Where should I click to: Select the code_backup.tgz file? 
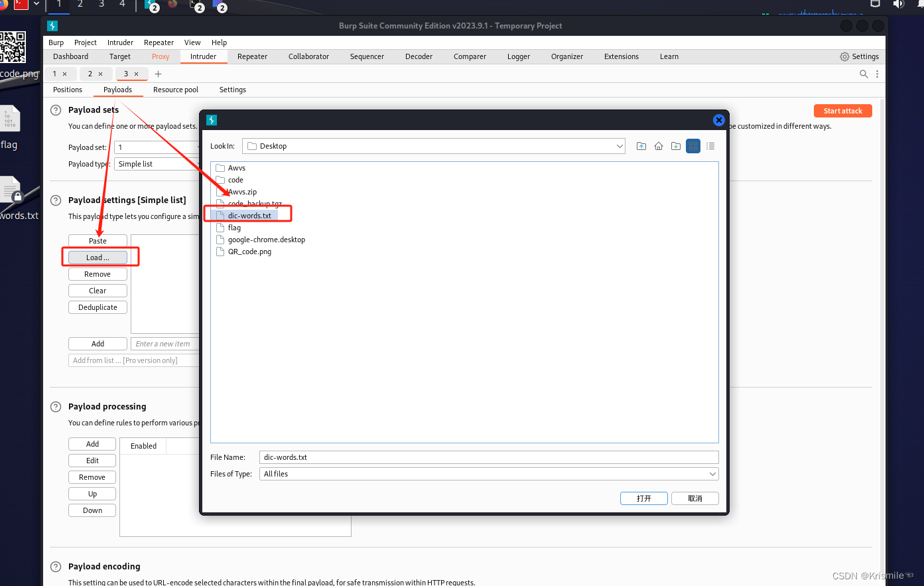tap(249, 204)
